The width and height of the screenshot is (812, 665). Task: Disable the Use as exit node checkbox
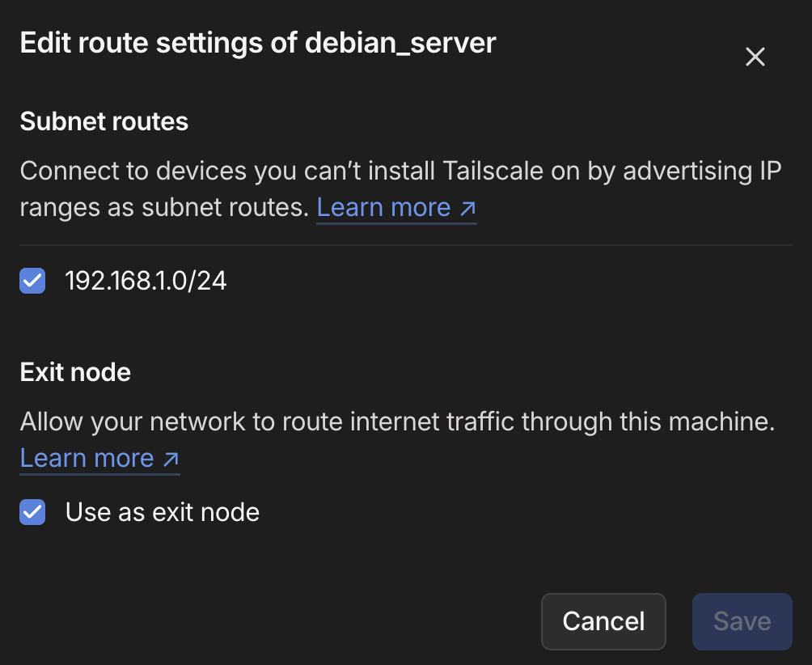(x=32, y=512)
